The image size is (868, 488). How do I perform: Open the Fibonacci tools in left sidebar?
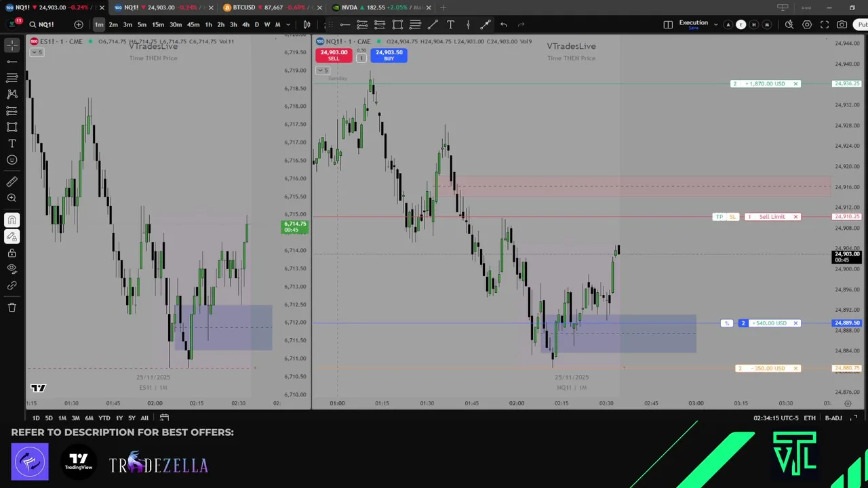[12, 78]
